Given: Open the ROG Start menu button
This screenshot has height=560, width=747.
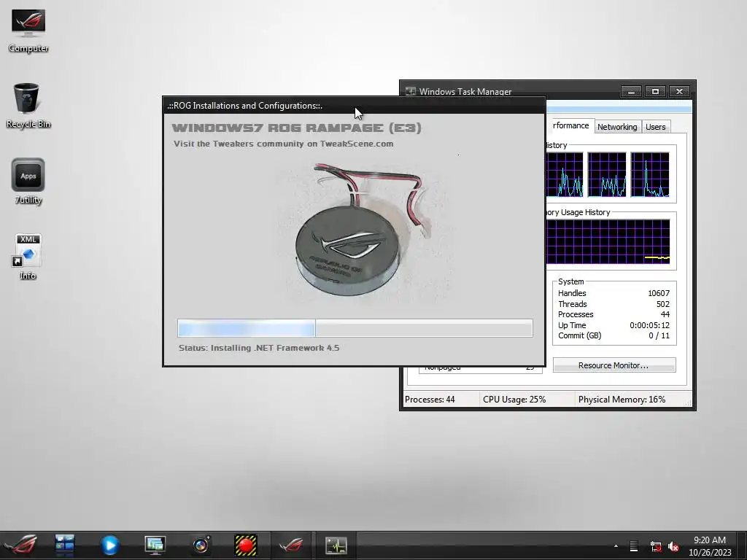Looking at the screenshot, I should (x=21, y=545).
